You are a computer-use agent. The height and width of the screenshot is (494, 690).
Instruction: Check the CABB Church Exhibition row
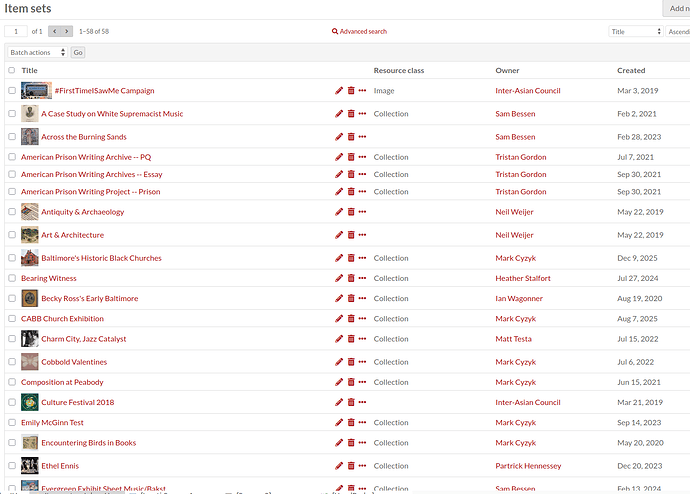(x=12, y=319)
